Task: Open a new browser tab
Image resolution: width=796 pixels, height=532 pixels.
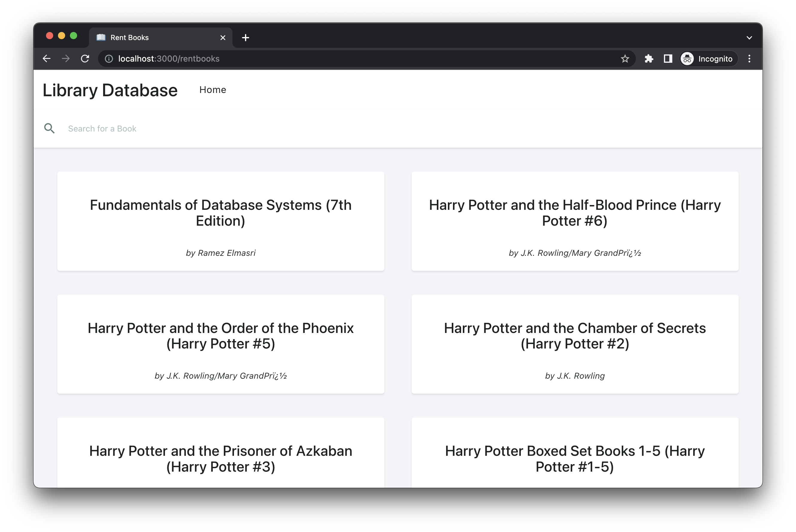Action: tap(246, 38)
